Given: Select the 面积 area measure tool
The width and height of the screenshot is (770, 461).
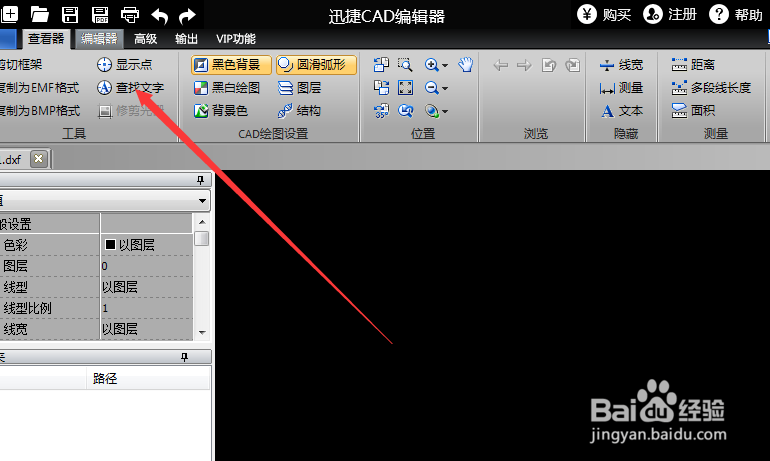Looking at the screenshot, I should point(693,110).
